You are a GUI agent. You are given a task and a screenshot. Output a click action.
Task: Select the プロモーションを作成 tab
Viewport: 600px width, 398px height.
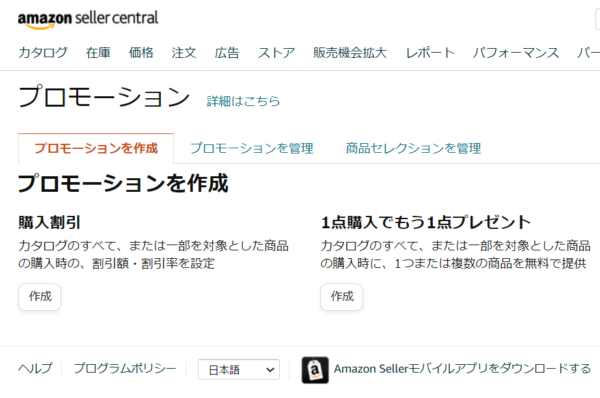coord(96,148)
